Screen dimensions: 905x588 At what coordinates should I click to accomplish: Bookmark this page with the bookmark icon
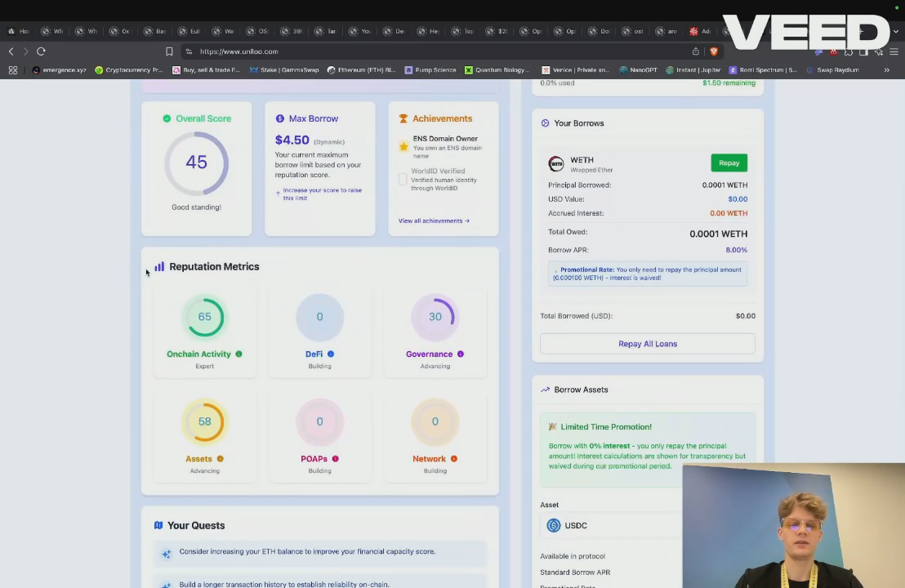[x=169, y=51]
